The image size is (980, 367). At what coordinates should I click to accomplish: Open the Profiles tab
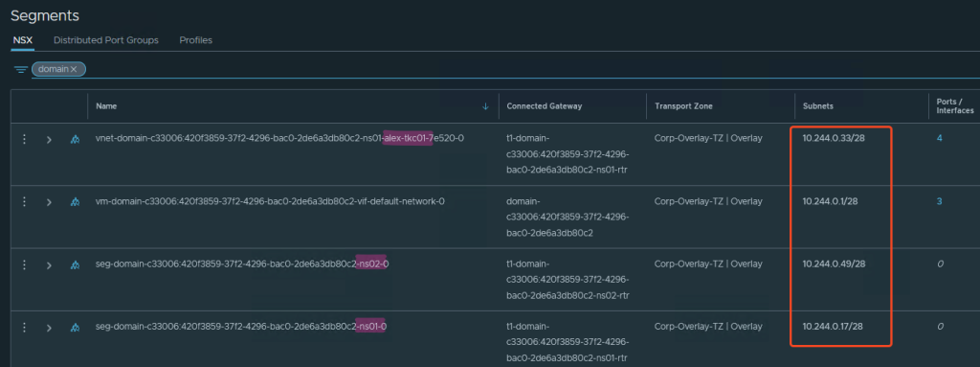[195, 40]
